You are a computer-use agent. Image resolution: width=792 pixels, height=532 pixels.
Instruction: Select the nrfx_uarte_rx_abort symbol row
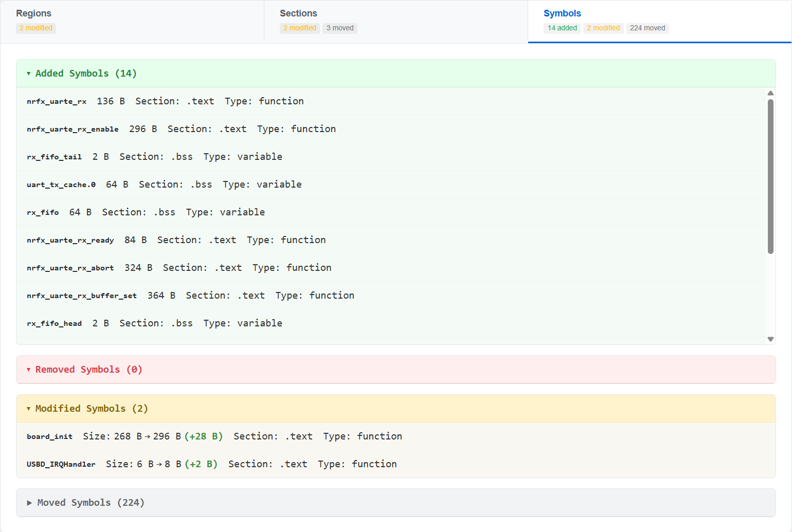click(391, 268)
